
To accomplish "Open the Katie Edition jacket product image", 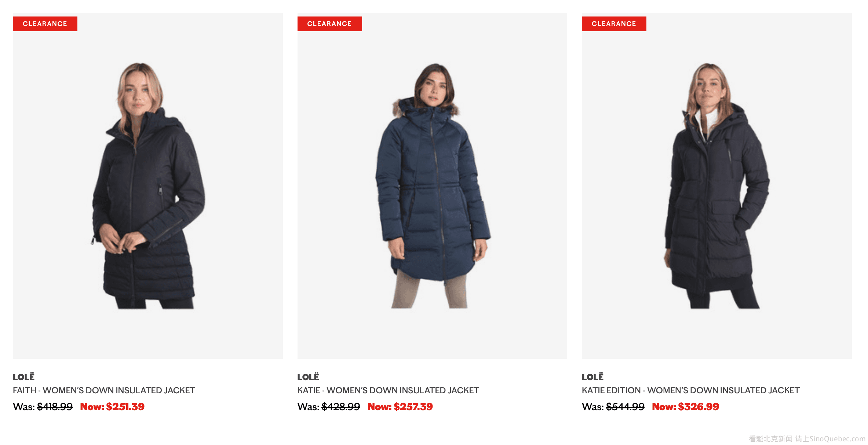I will [716, 186].
